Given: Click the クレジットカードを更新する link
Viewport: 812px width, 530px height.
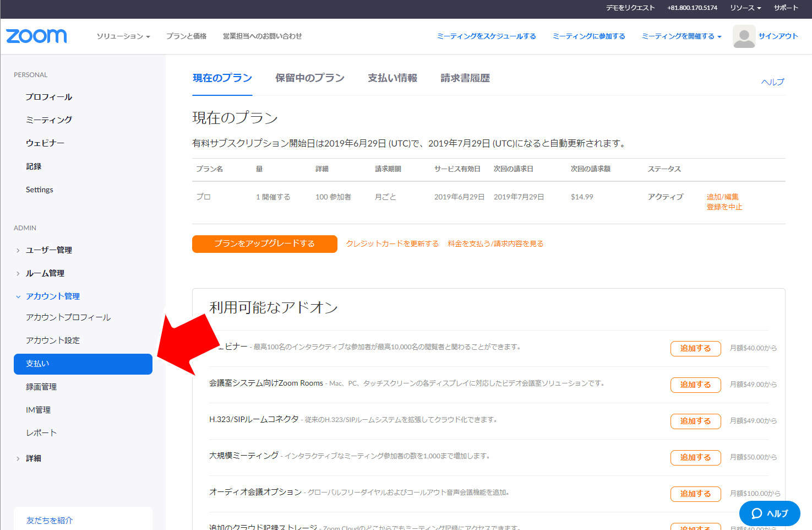Looking at the screenshot, I should 392,244.
